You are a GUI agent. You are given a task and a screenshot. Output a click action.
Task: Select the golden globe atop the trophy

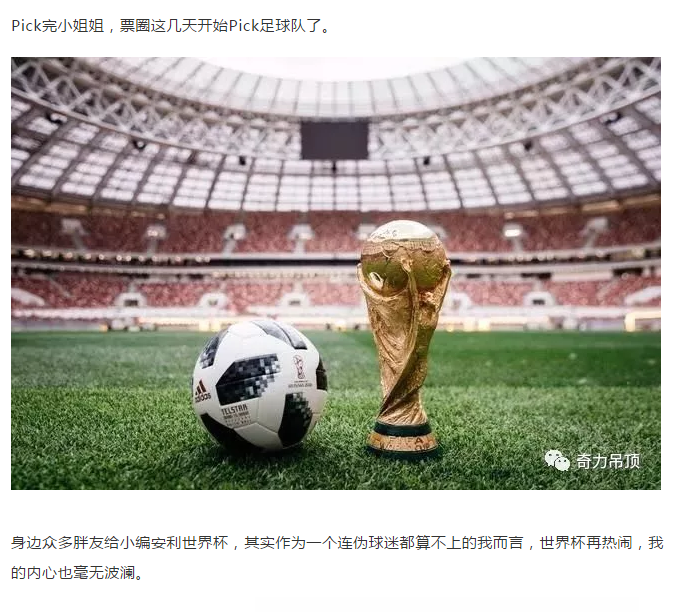(x=404, y=253)
